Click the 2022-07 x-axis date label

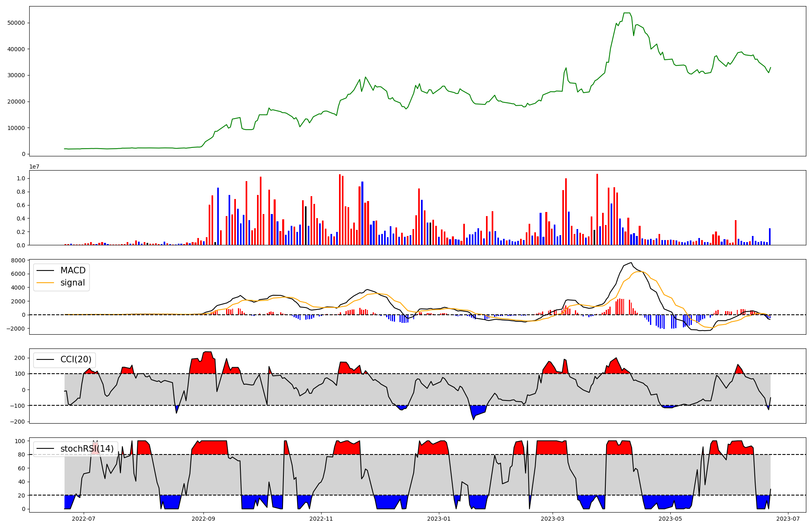pyautogui.click(x=84, y=519)
